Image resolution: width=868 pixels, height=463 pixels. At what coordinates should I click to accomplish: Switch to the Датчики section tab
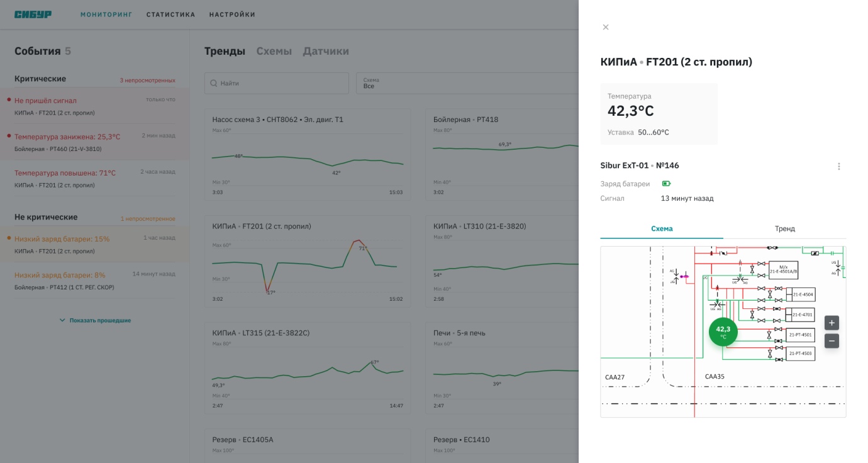326,51
